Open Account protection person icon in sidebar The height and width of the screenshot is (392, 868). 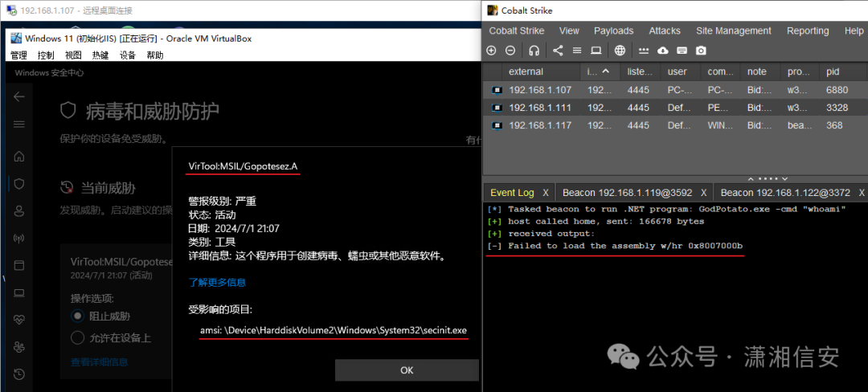point(19,210)
